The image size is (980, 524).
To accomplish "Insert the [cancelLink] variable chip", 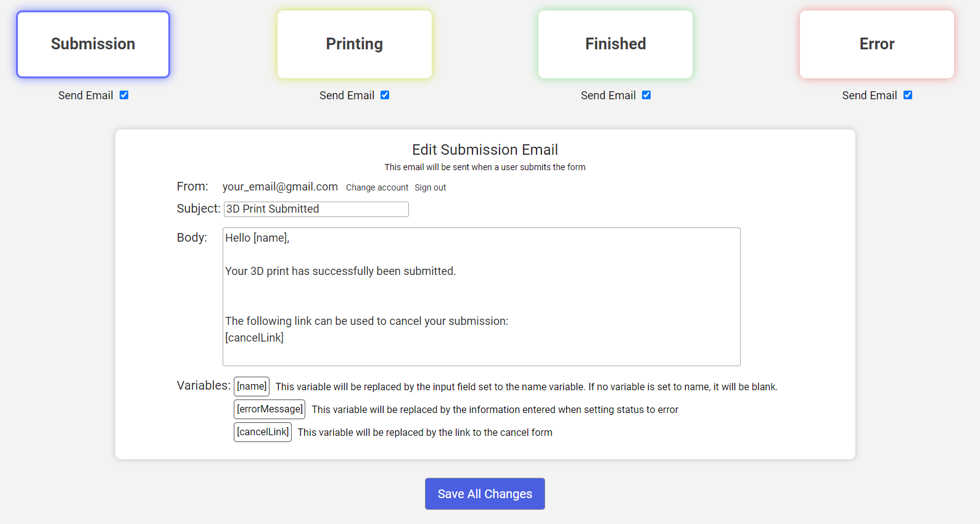I will point(263,432).
